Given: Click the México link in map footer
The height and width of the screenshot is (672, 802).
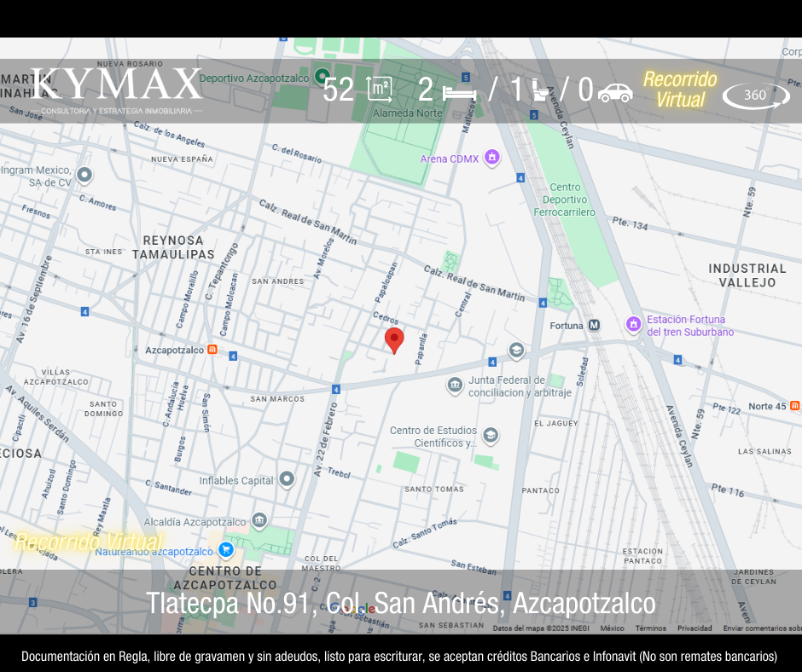Looking at the screenshot, I should click(x=613, y=628).
